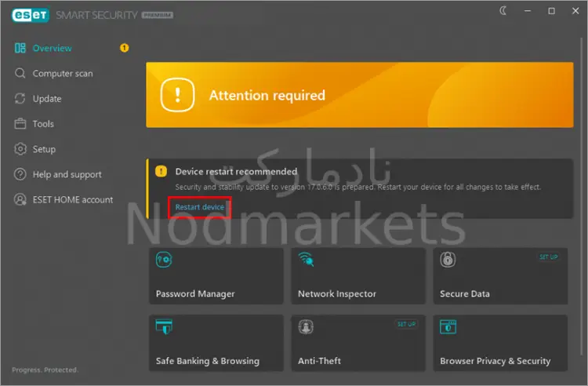Click the yellow notification badge beside Overview
This screenshot has width=588, height=386.
pyautogui.click(x=124, y=48)
